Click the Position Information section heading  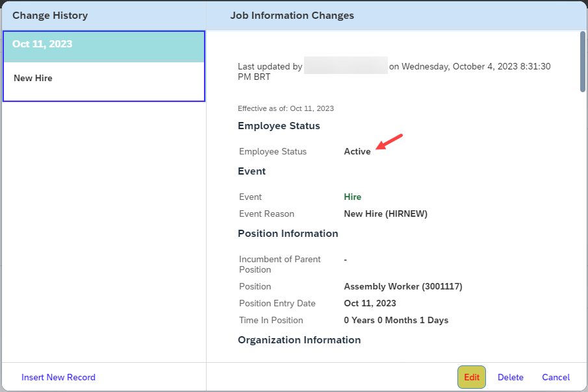coord(288,234)
